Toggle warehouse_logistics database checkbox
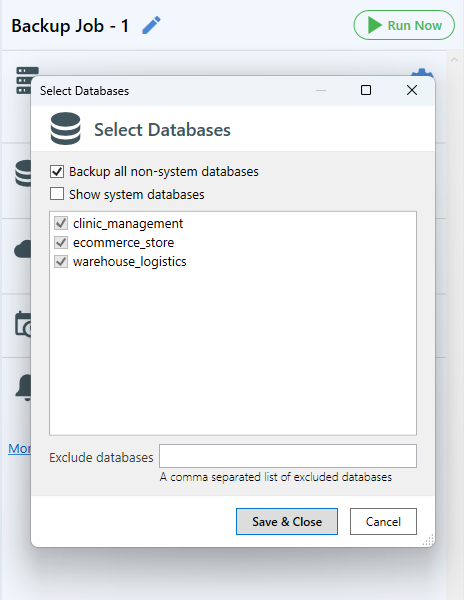464x600 pixels. point(61,261)
